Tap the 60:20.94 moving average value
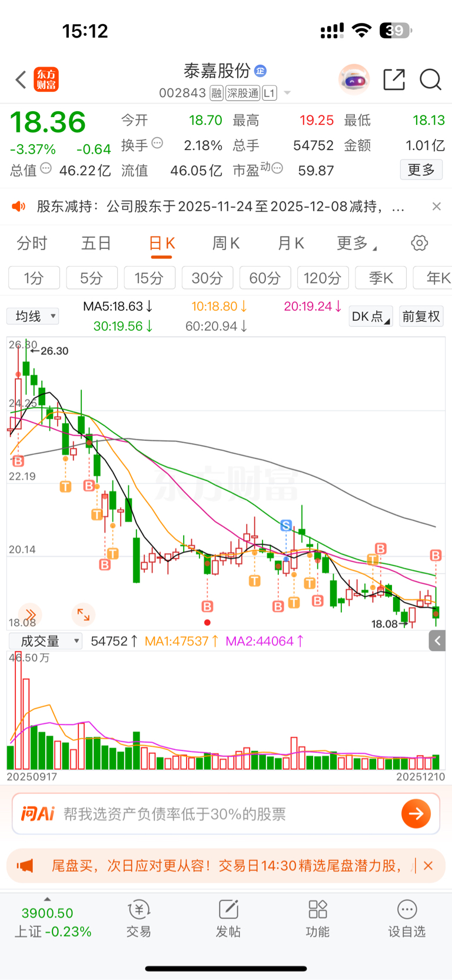The height and width of the screenshot is (980, 452). [x=216, y=326]
